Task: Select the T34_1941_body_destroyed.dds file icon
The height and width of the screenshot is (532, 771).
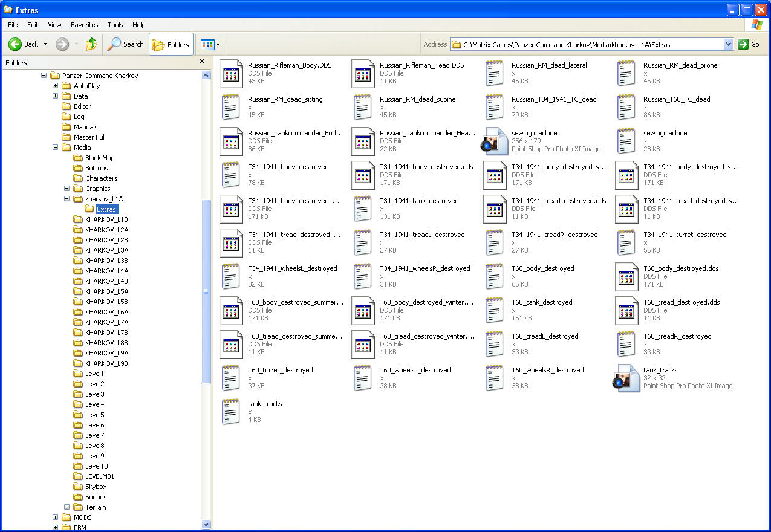Action: pos(363,175)
